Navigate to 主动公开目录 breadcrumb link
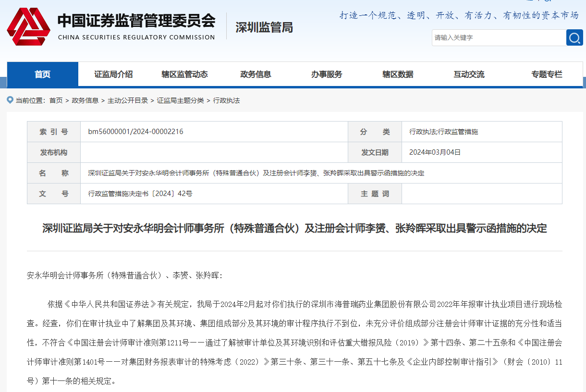 coord(128,100)
